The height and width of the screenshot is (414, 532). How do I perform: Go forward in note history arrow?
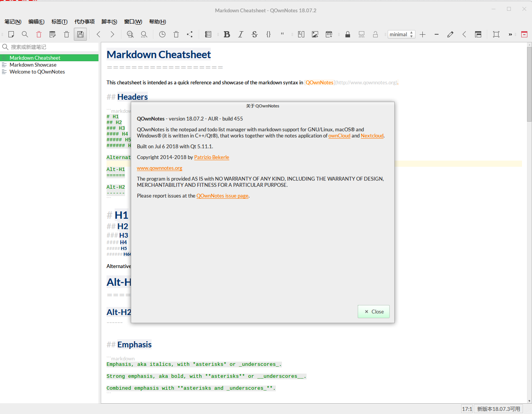112,34
